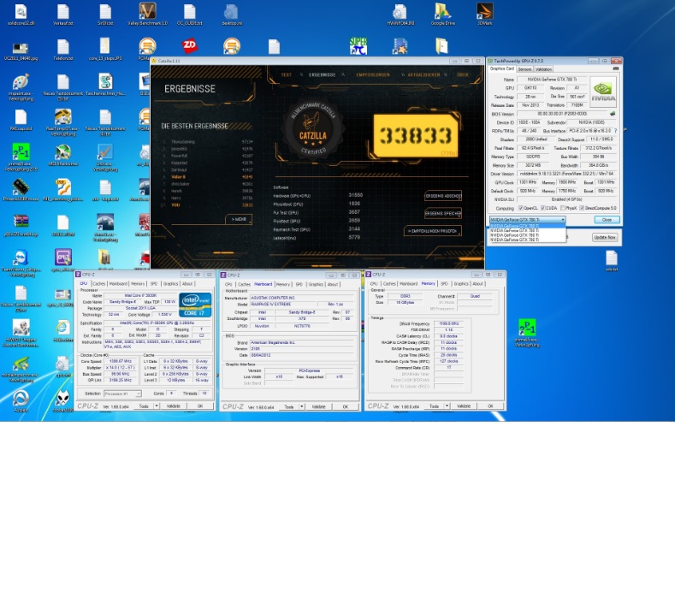Select the solidcore32.dll file icon
The width and height of the screenshot is (675, 616).
pyautogui.click(x=21, y=12)
